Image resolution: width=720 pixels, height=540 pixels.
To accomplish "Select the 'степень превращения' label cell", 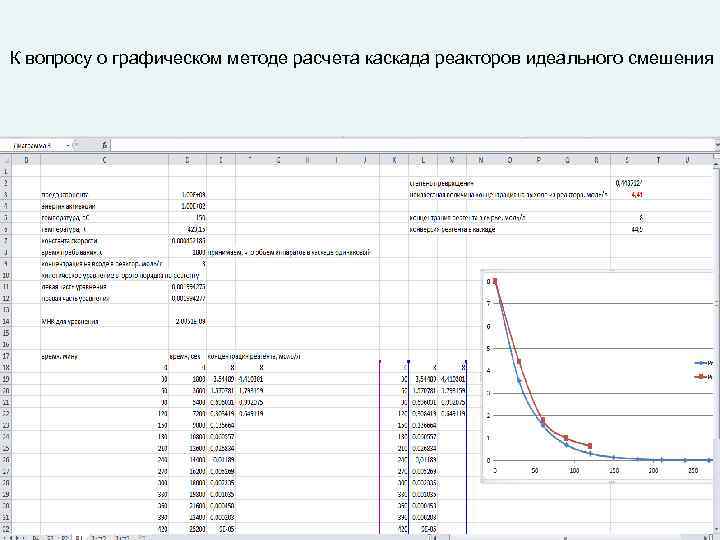I will 441,183.
